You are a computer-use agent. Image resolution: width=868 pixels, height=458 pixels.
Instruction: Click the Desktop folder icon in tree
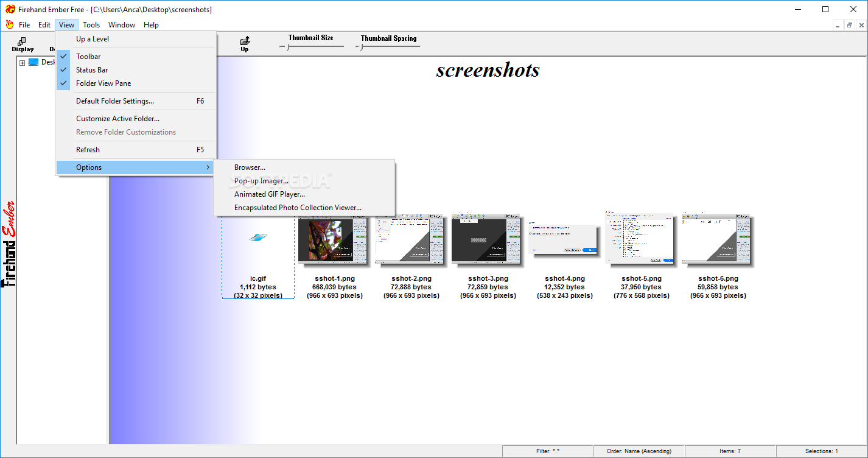33,62
